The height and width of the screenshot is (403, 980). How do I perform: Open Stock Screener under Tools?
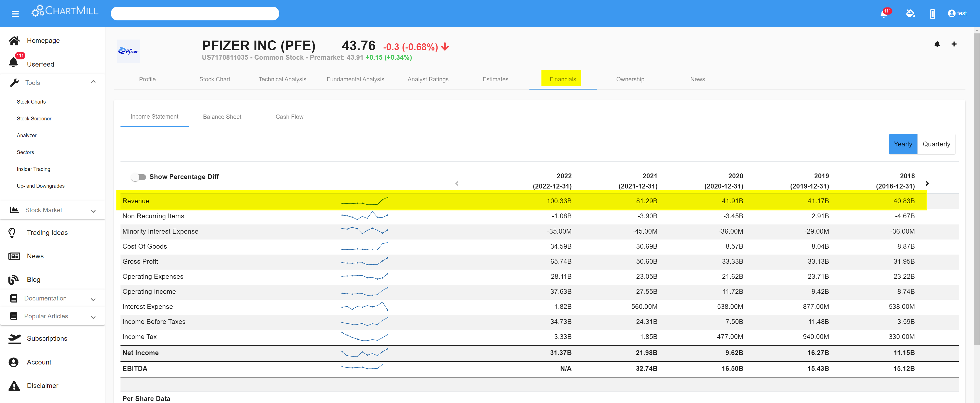pyautogui.click(x=34, y=119)
